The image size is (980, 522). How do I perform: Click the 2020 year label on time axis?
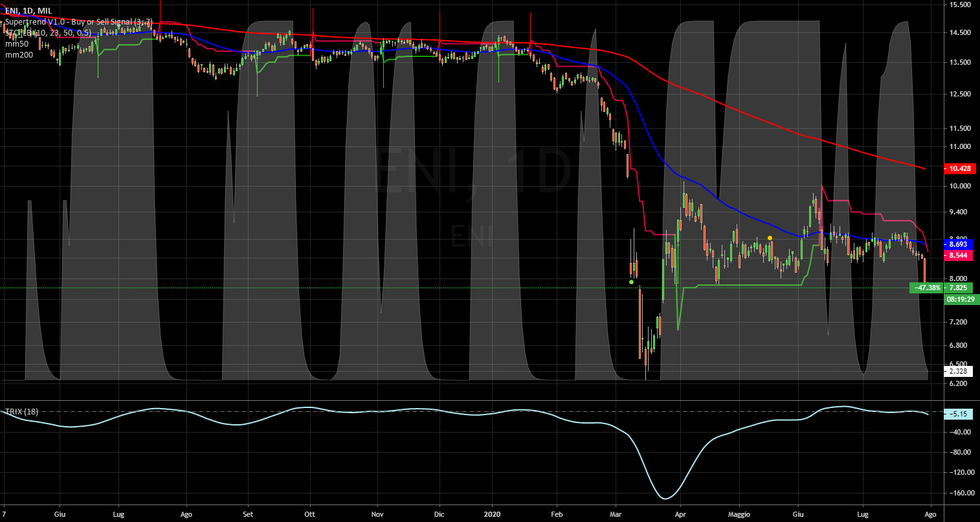[x=493, y=514]
